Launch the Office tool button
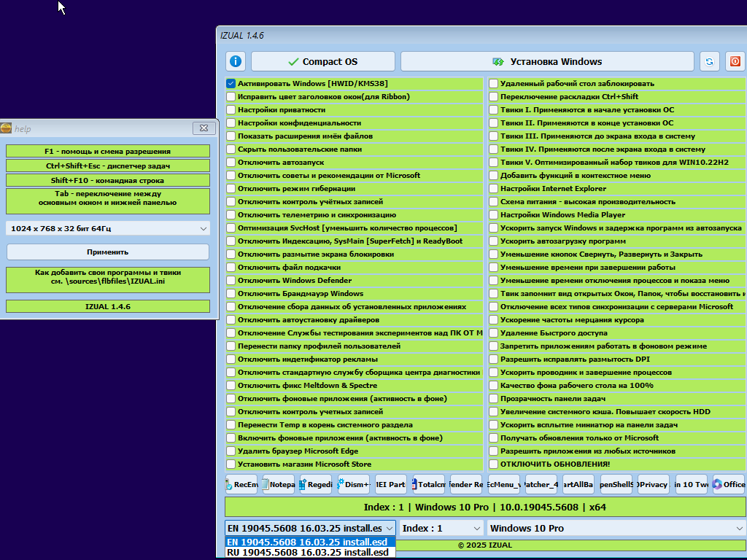The height and width of the screenshot is (560, 747). coord(729,484)
